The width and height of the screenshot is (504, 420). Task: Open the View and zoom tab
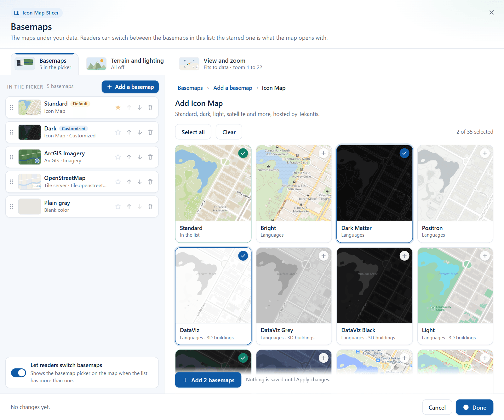pos(221,64)
